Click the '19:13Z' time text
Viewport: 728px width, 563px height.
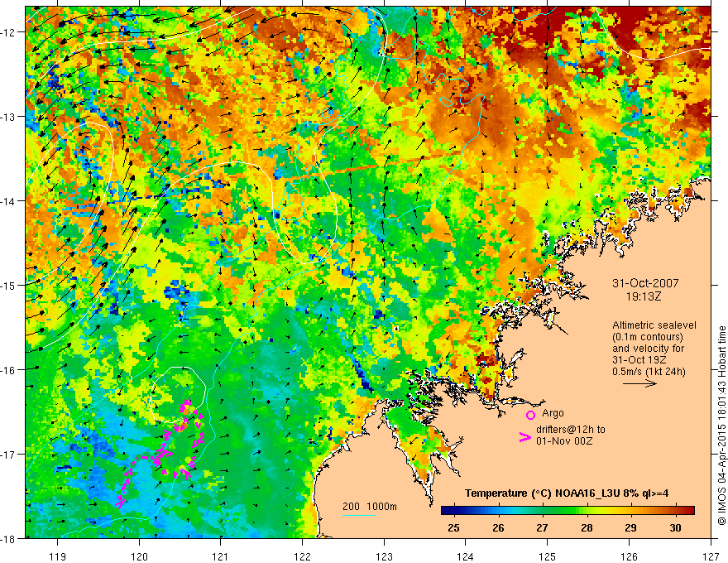point(644,296)
